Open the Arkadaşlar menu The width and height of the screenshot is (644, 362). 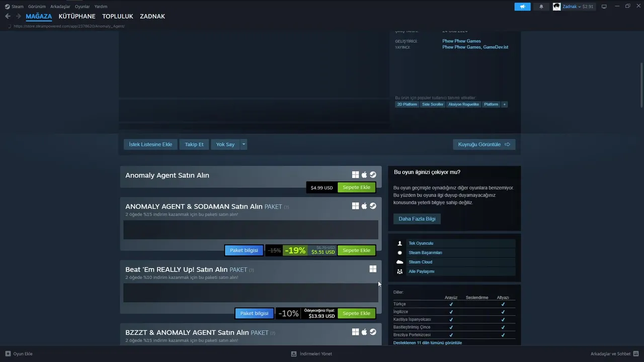click(60, 7)
